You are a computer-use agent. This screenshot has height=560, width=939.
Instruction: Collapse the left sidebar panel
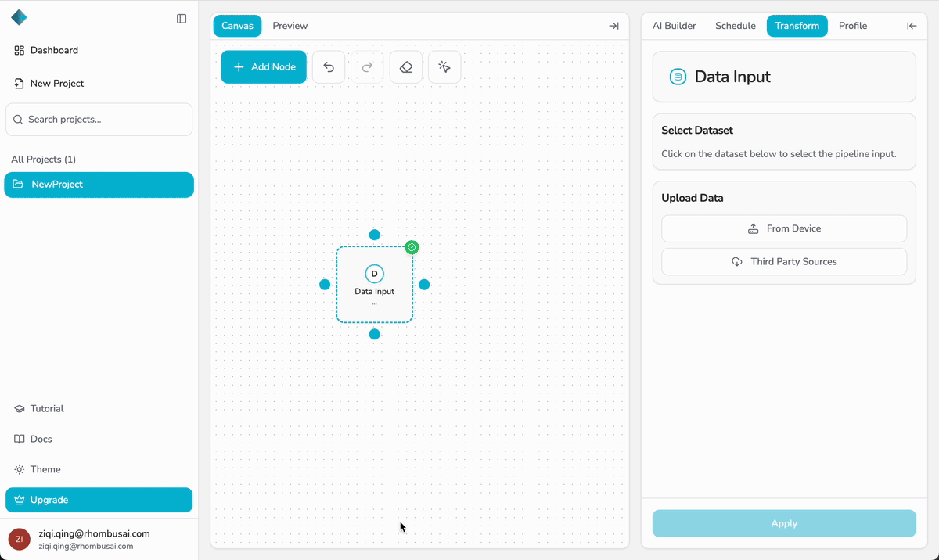coord(182,19)
